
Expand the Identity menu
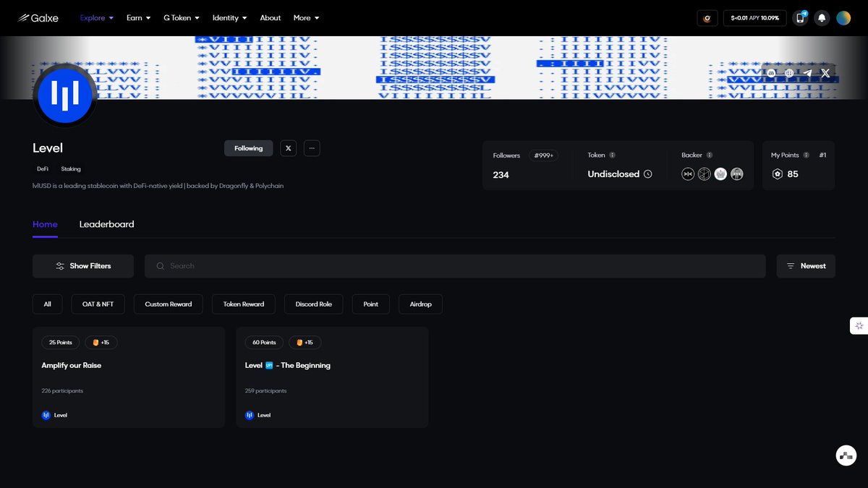[229, 18]
